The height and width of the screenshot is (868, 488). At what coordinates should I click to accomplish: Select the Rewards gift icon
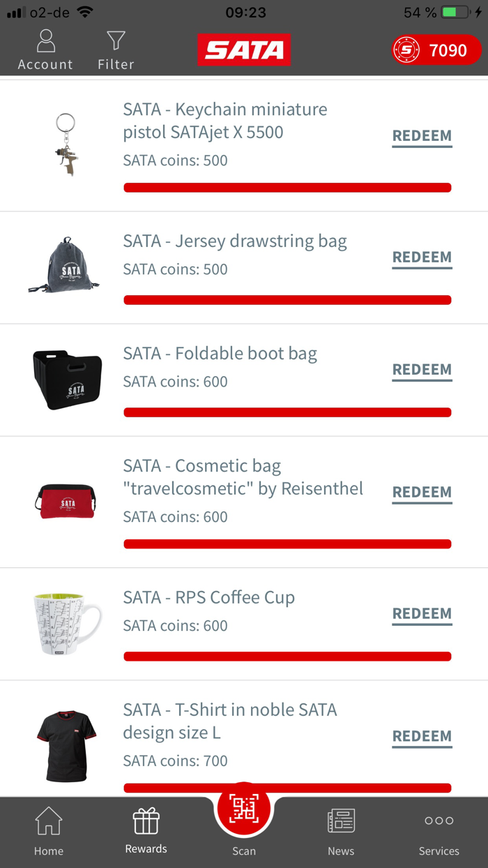(146, 821)
